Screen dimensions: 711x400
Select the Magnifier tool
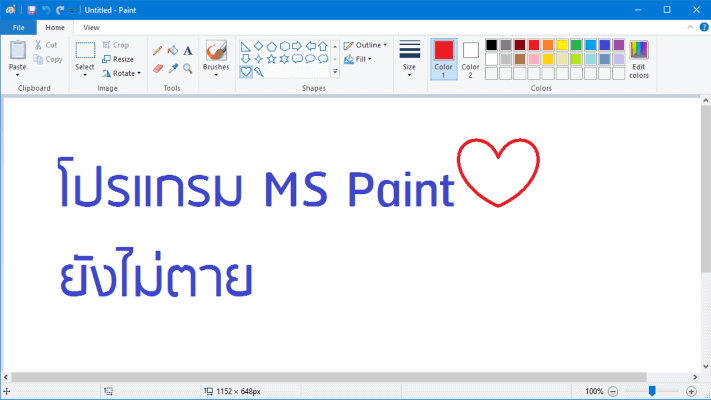click(187, 69)
